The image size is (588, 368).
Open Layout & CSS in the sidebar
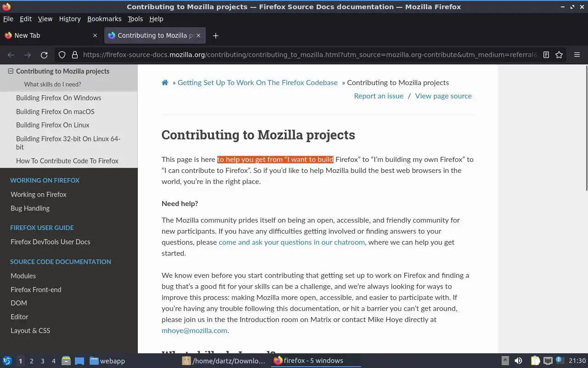pos(30,331)
